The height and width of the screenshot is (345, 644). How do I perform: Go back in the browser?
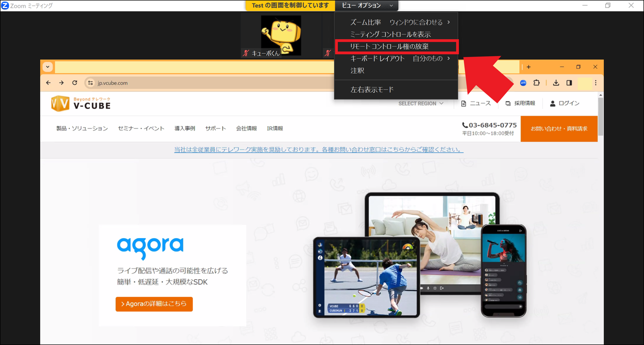click(x=48, y=83)
